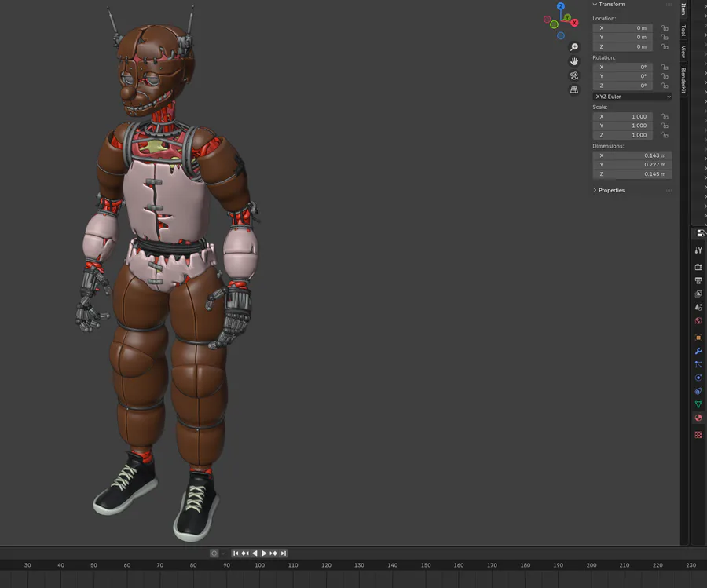The image size is (707, 588).
Task: Open the Object Constraints icon
Action: (698, 391)
